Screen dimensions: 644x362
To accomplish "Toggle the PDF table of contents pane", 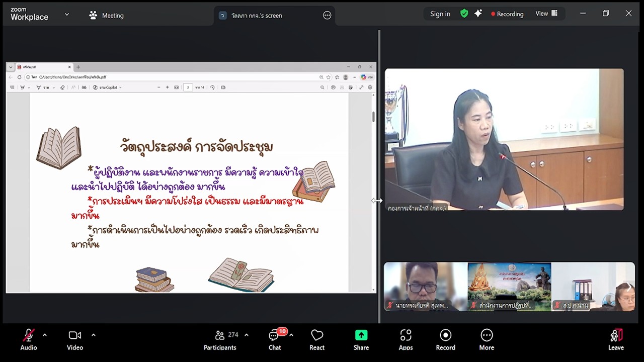I will [13, 87].
